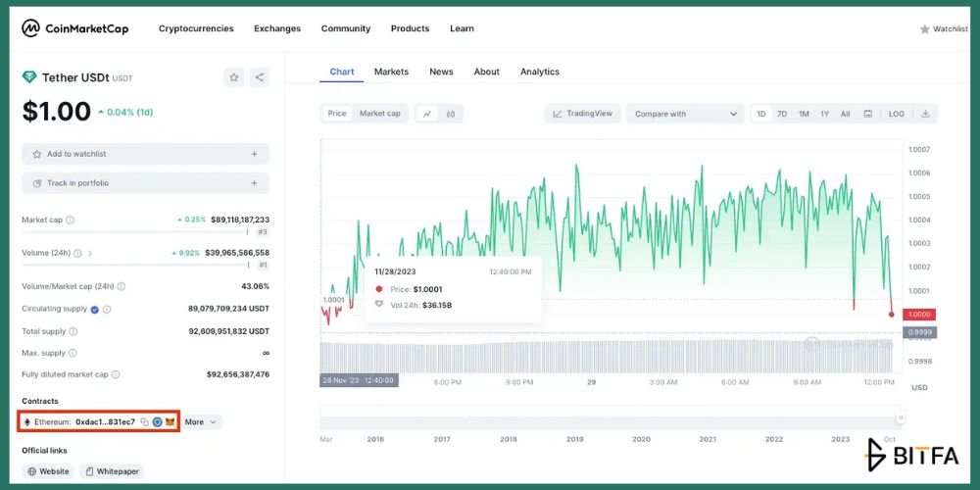Image resolution: width=980 pixels, height=490 pixels.
Task: Switch chart to Price view
Action: tap(337, 114)
